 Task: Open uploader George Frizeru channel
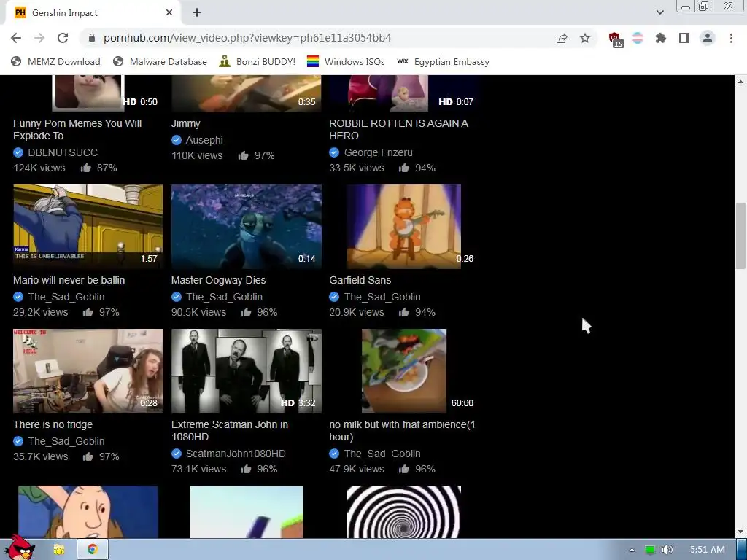coord(379,152)
